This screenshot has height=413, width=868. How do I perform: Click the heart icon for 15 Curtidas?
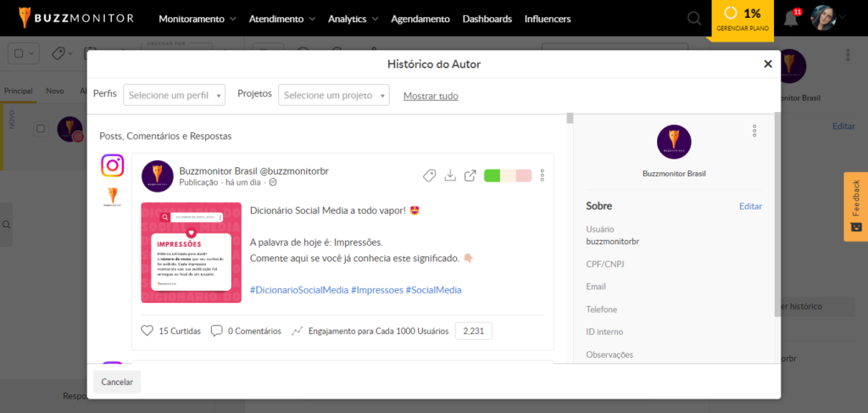(147, 331)
